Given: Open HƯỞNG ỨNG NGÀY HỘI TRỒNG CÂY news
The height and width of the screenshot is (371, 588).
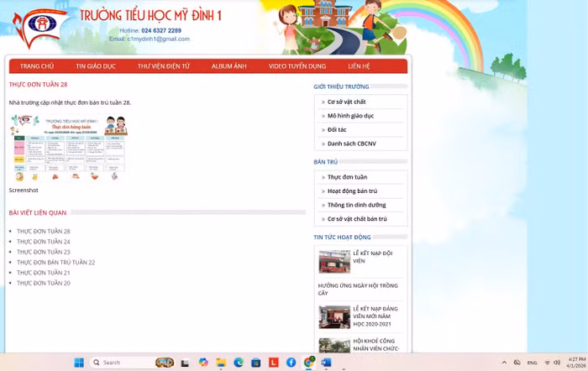Looking at the screenshot, I should [x=358, y=290].
